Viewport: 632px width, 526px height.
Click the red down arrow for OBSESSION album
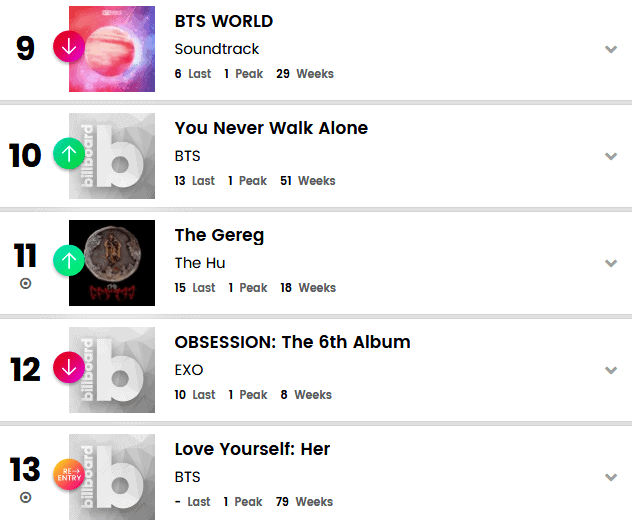click(68, 368)
